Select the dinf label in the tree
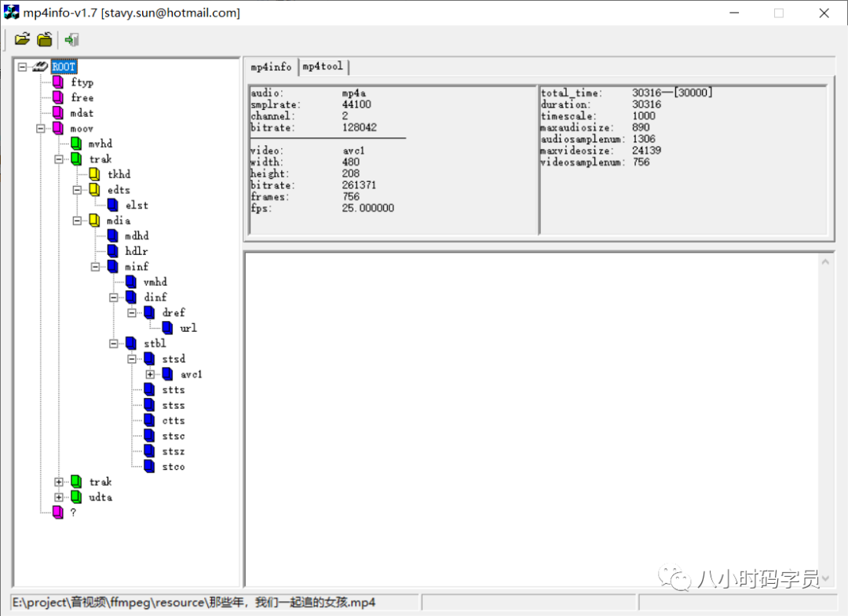The image size is (848, 616). (x=155, y=297)
